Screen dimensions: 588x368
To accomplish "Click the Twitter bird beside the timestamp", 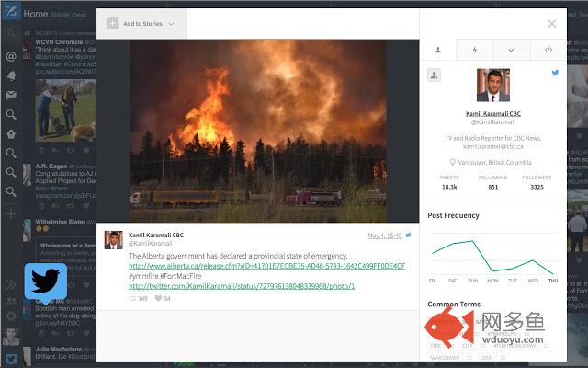I will [408, 236].
